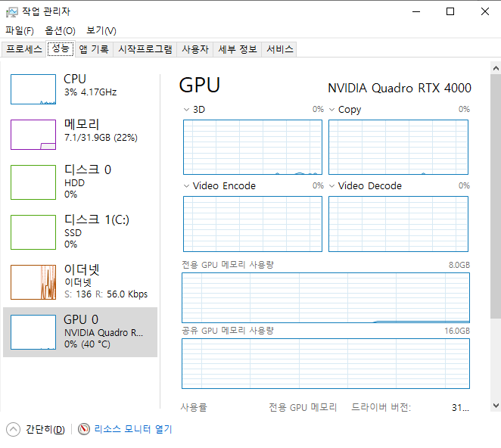Click the '8.0GB' dedicated memory label
501x448 pixels.
pyautogui.click(x=459, y=265)
